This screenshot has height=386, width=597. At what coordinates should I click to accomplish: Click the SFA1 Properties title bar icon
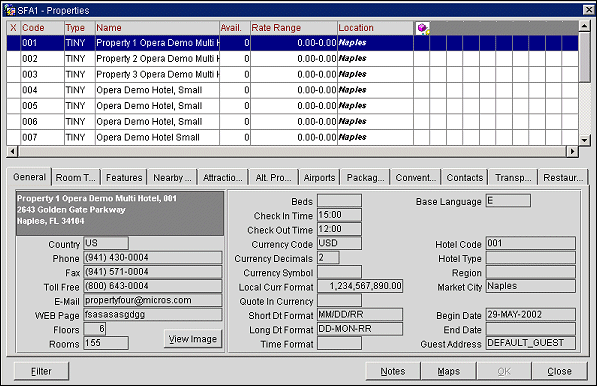pos(9,10)
